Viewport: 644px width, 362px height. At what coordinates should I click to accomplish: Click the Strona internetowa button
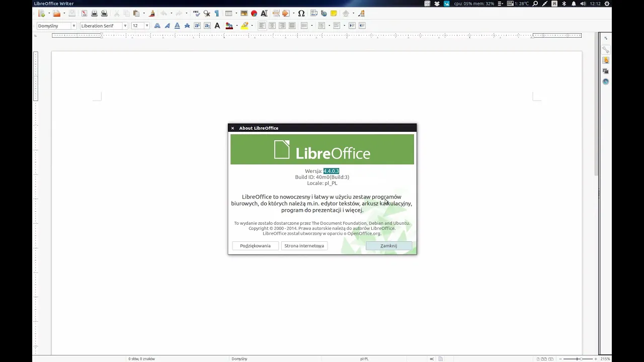coord(304,246)
